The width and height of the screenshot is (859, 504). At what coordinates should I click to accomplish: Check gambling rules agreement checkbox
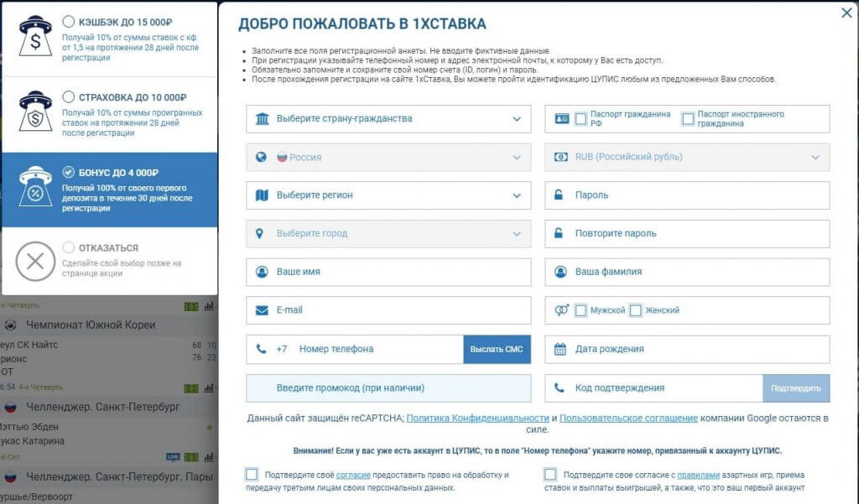coord(550,475)
